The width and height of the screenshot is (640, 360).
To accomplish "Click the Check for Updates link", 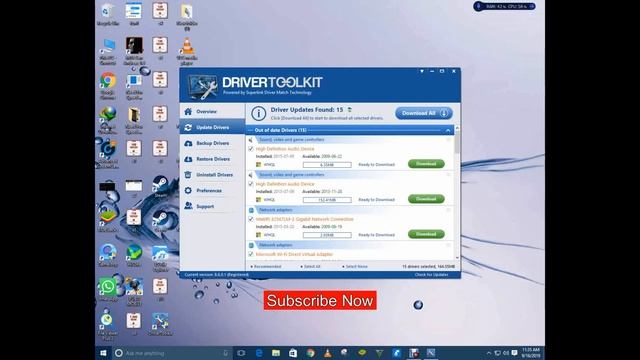I will 431,275.
